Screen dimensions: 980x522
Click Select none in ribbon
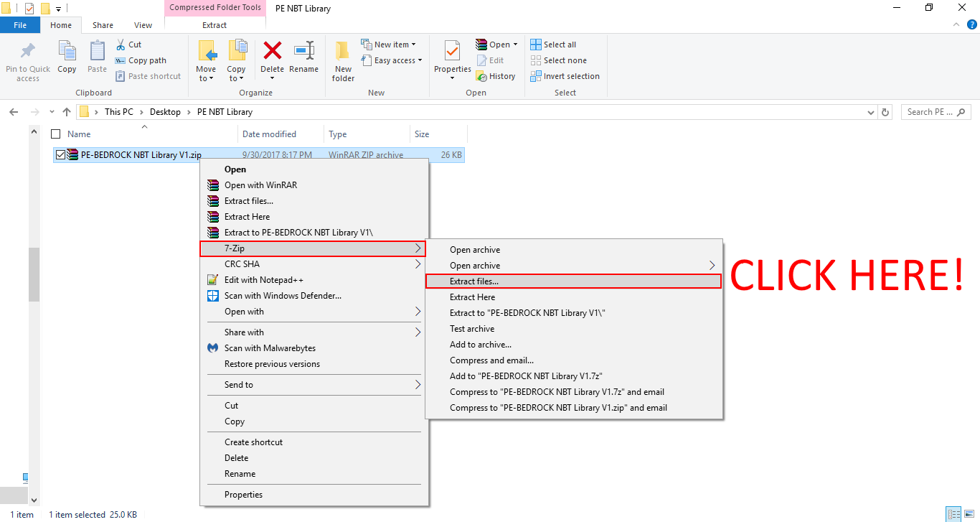coord(558,60)
